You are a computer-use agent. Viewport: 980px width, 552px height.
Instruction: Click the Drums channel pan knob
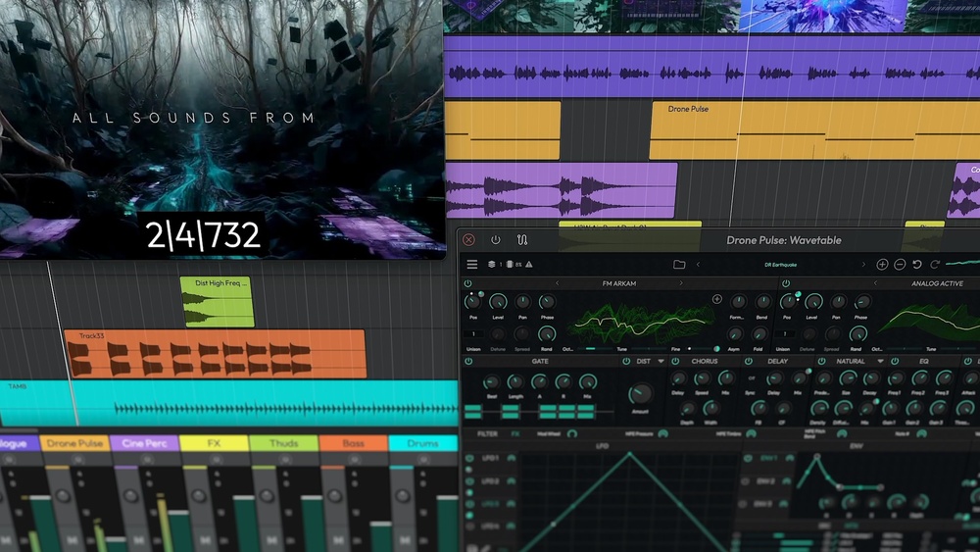403,496
